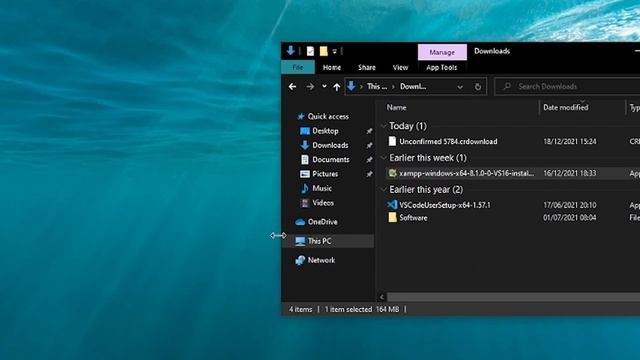
Task: Click the Downloads icon in address bar
Action: pos(351,86)
